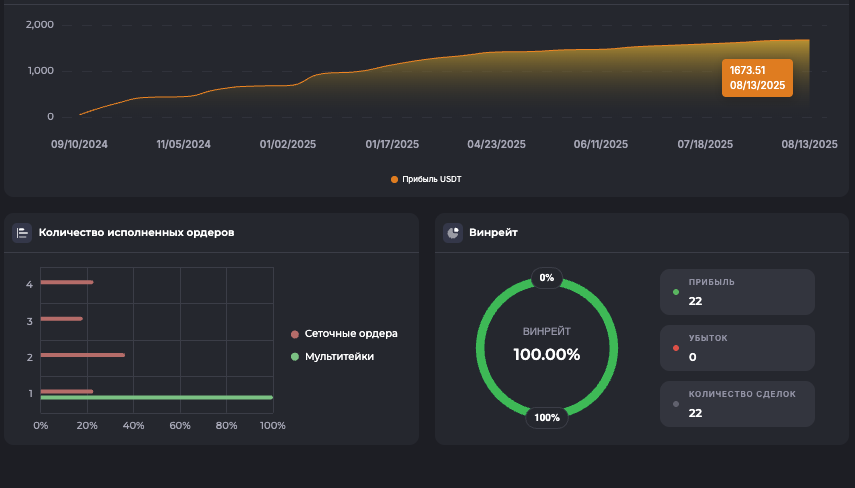Image resolution: width=855 pixels, height=488 pixels.
Task: Click the red dot in Убыток card
Action: click(x=677, y=348)
